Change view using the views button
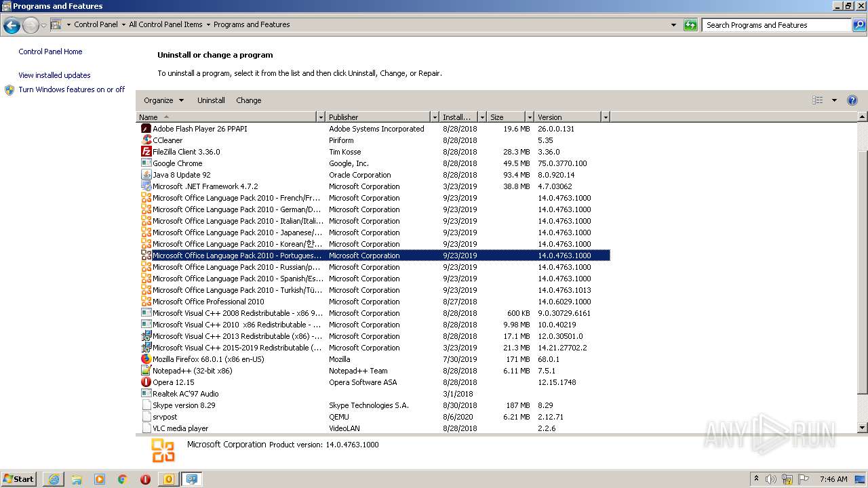Viewport: 868px width, 488px height. [818, 100]
